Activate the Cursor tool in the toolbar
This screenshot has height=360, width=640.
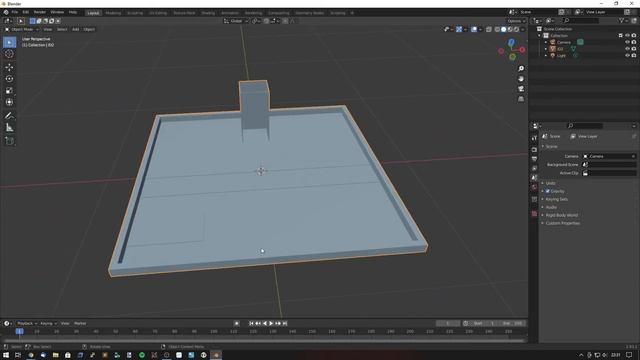(9, 54)
